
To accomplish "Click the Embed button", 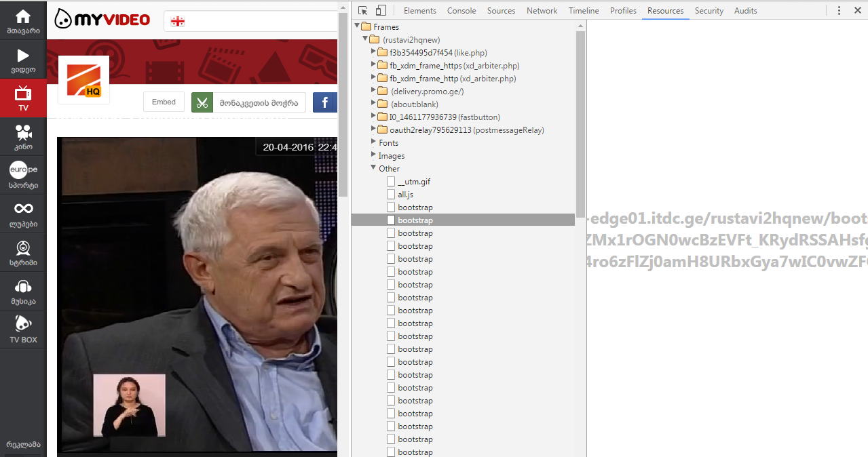I will pyautogui.click(x=164, y=102).
